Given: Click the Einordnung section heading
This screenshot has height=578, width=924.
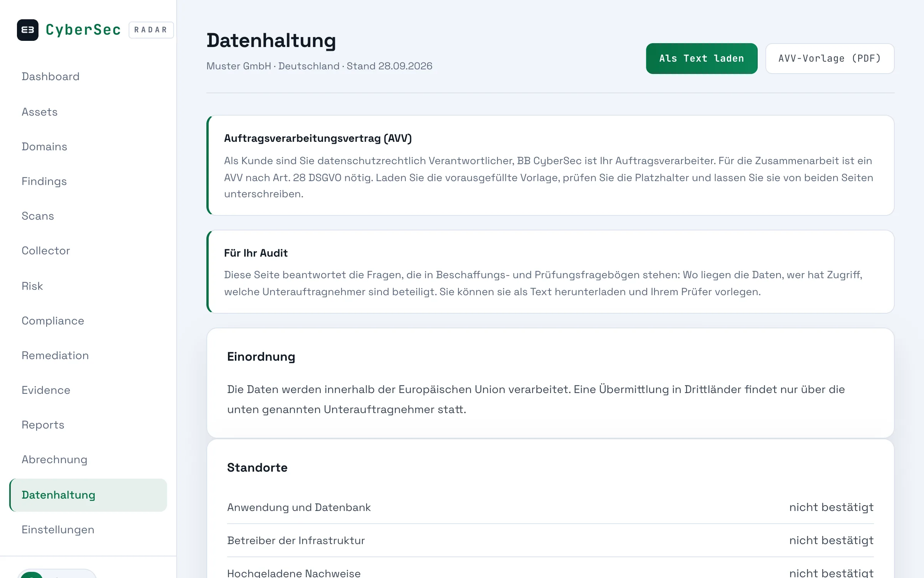Looking at the screenshot, I should click(261, 357).
